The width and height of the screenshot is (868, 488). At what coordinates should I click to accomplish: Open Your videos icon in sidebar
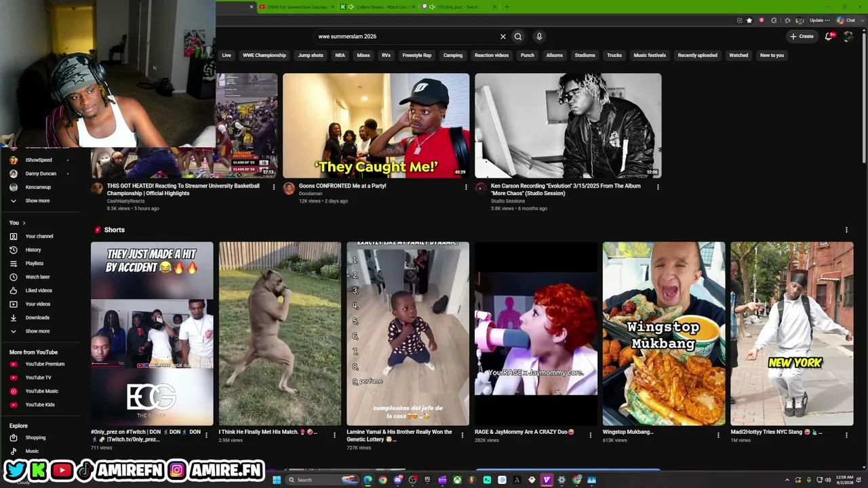[13, 304]
